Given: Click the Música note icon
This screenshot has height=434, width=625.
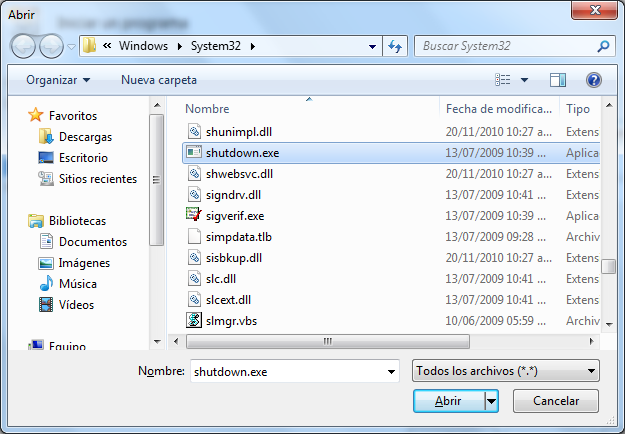Looking at the screenshot, I should 46,283.
